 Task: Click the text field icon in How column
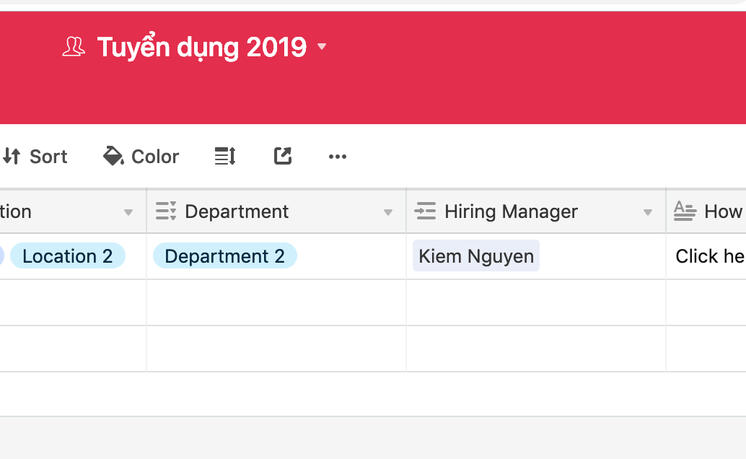685,211
